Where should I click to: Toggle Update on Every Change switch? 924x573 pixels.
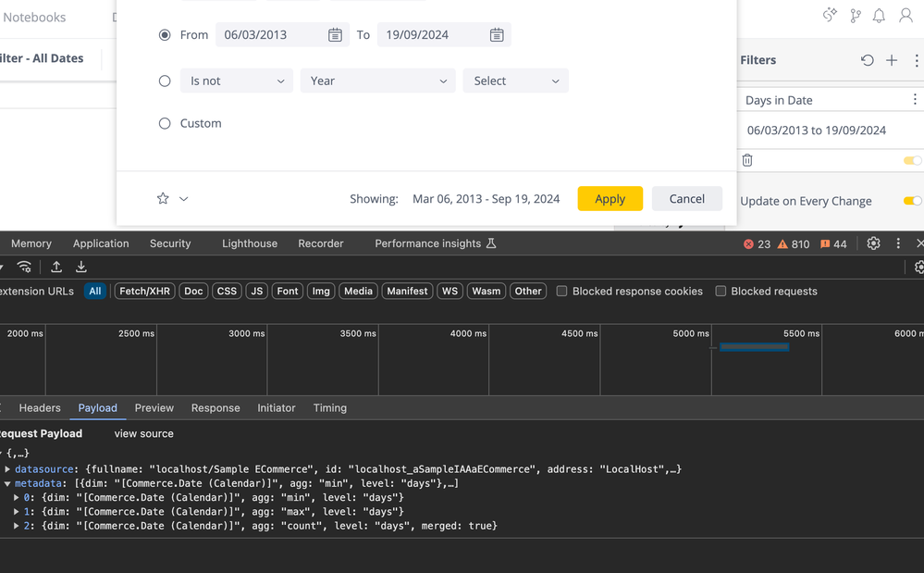point(912,201)
